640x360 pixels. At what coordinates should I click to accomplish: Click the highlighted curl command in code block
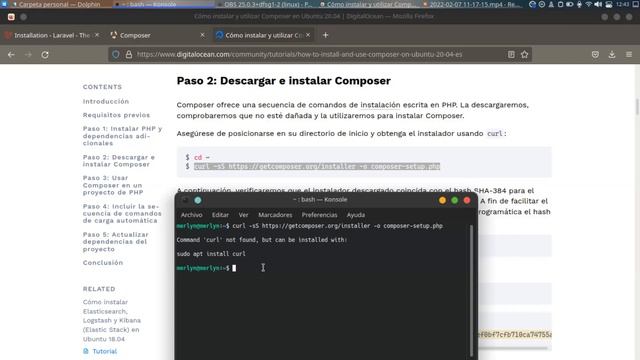317,167
